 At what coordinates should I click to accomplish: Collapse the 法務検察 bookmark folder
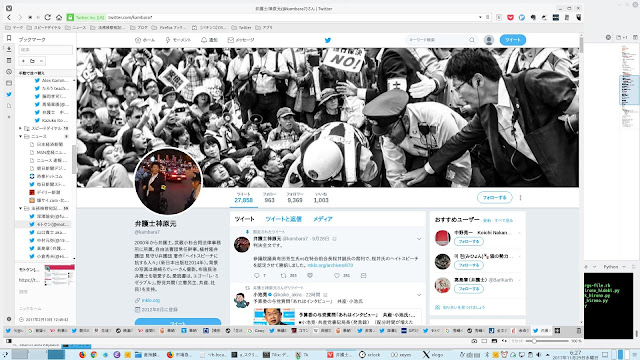point(20,208)
